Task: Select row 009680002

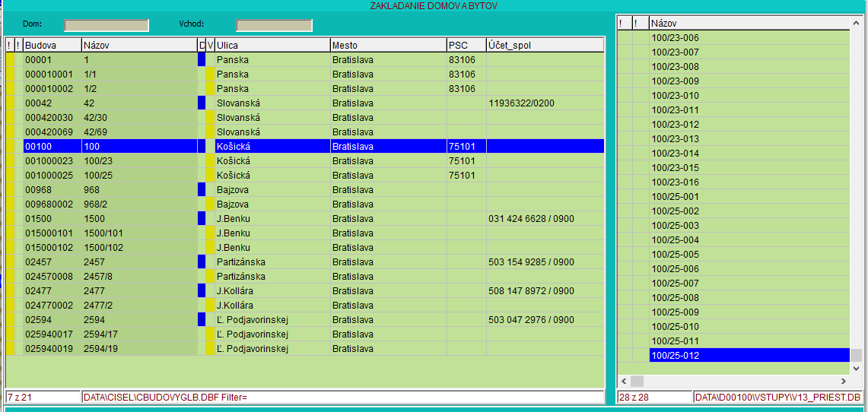Action: coord(304,204)
